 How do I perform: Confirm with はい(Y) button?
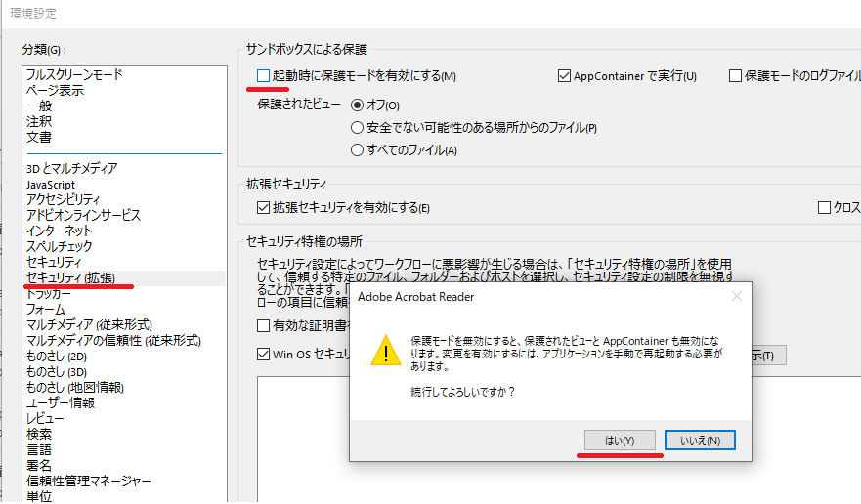point(620,441)
